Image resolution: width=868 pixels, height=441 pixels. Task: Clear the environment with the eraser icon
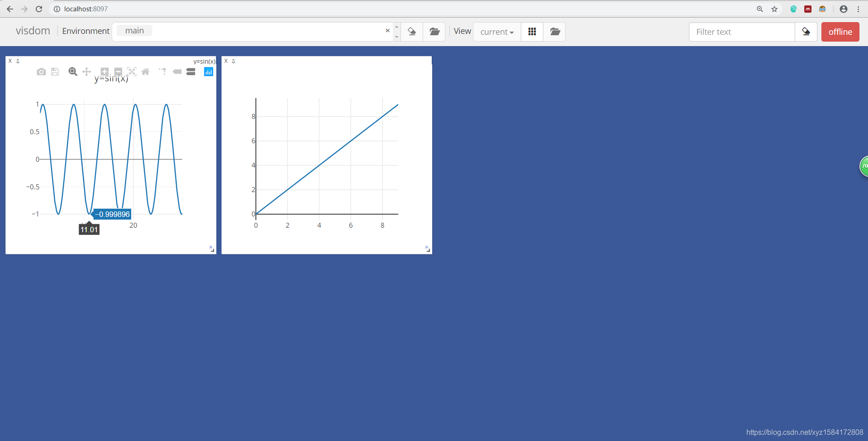click(412, 32)
